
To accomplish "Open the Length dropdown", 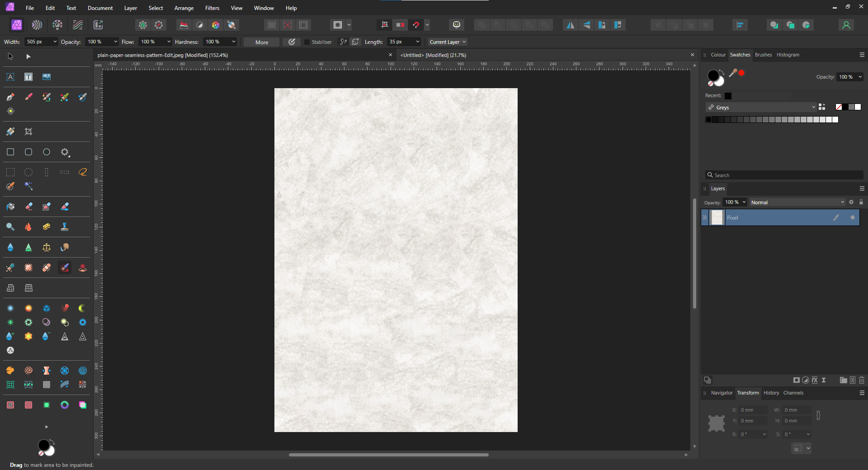I will [418, 42].
